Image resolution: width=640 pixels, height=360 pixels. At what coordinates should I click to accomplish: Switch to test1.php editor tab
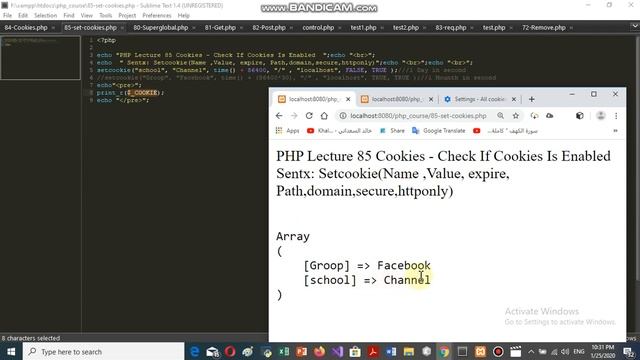coord(363,28)
